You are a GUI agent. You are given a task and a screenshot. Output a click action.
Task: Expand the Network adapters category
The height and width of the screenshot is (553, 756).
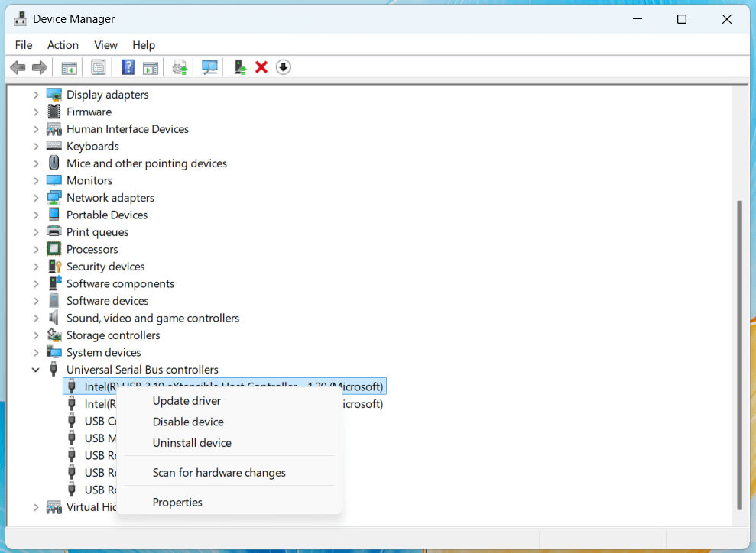click(x=36, y=197)
